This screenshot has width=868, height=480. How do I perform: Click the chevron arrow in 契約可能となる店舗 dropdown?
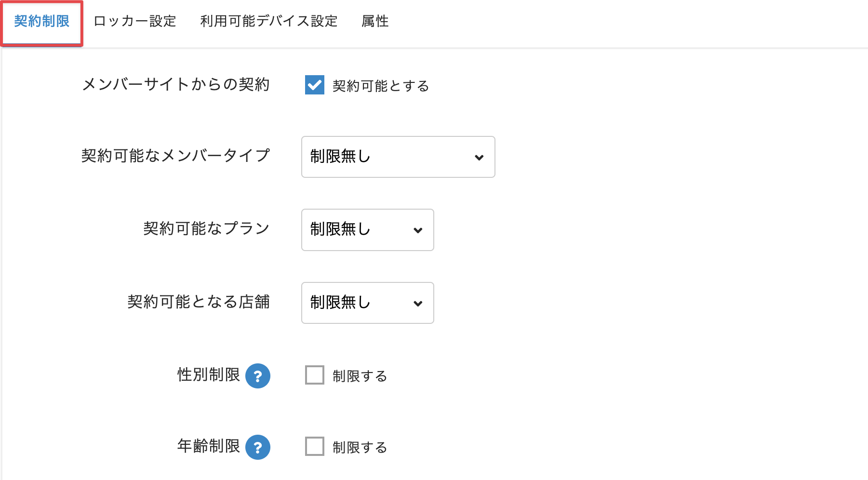point(418,304)
